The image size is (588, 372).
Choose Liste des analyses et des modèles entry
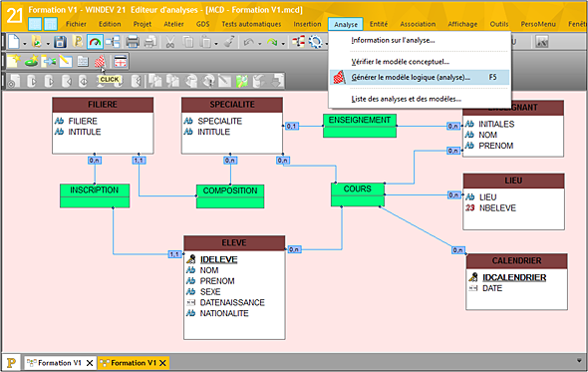[420, 99]
